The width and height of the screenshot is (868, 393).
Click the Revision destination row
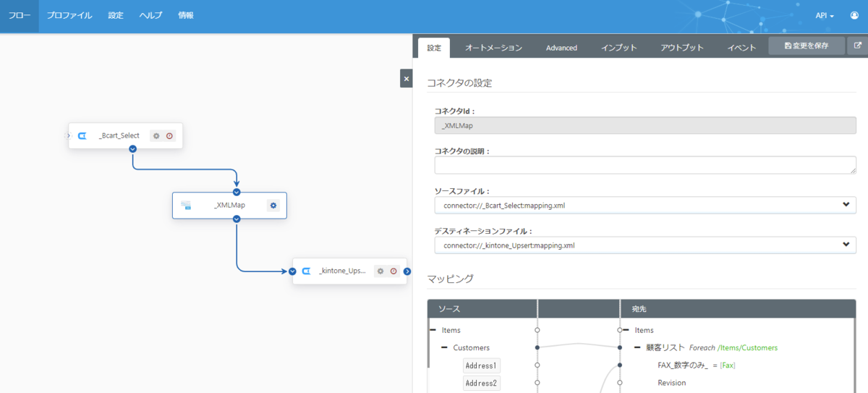coord(672,383)
